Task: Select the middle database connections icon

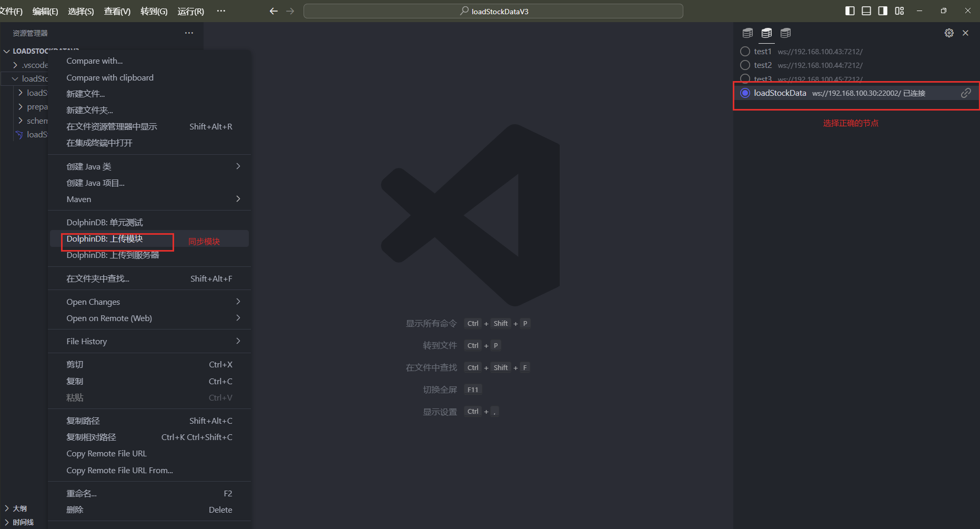Action: [x=766, y=33]
